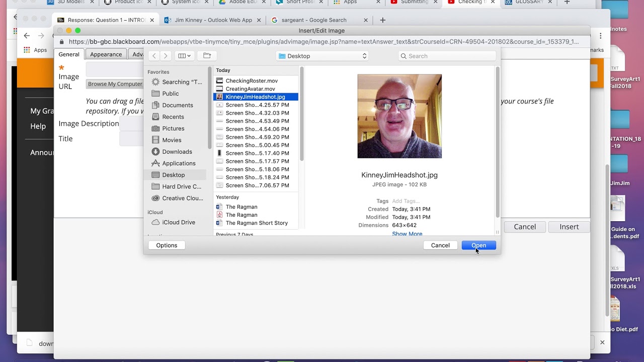Viewport: 644px width, 362px height.
Task: Select Creative Cloud in the sidebar
Action: [177, 198]
